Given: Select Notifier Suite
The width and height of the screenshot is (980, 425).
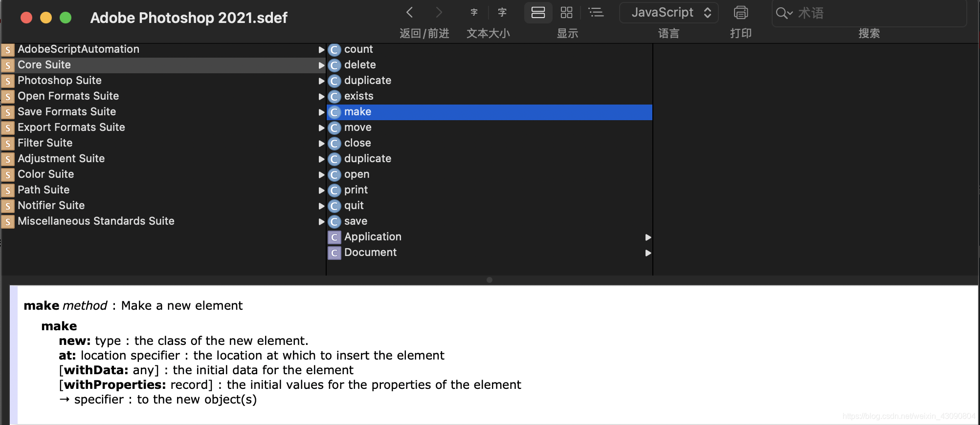Looking at the screenshot, I should pos(163,206).
